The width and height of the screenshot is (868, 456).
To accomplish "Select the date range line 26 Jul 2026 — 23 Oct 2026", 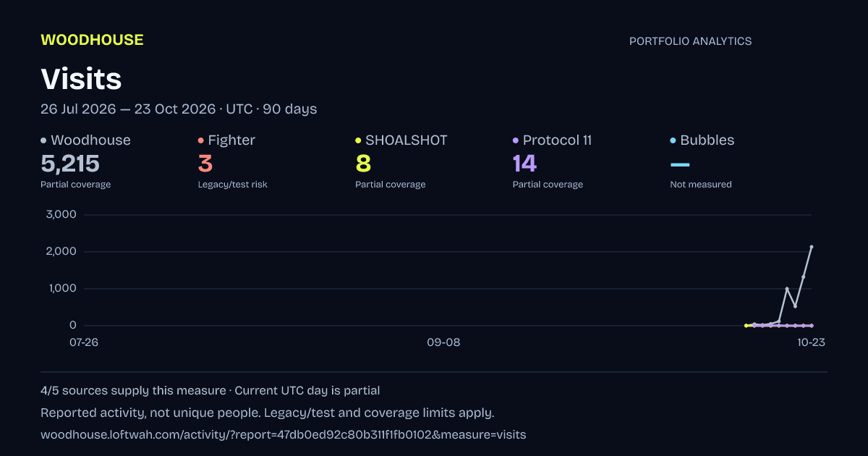I will point(127,109).
